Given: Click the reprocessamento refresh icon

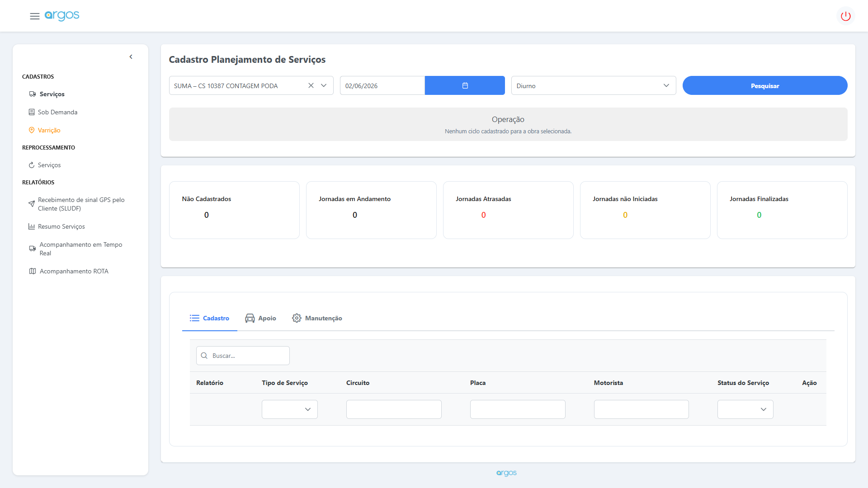Looking at the screenshot, I should click(x=32, y=165).
